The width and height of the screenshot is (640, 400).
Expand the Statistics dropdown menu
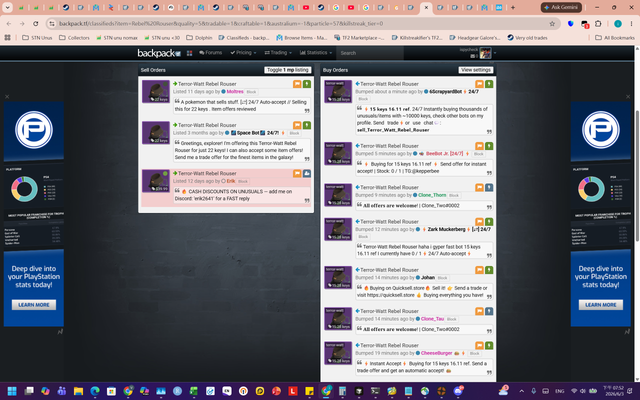tap(316, 53)
